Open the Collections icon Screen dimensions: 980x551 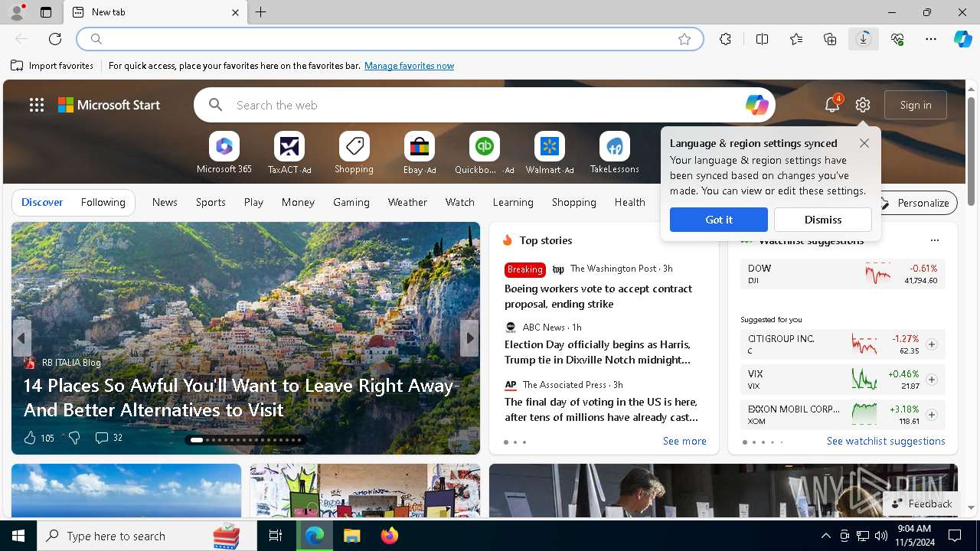pyautogui.click(x=830, y=39)
